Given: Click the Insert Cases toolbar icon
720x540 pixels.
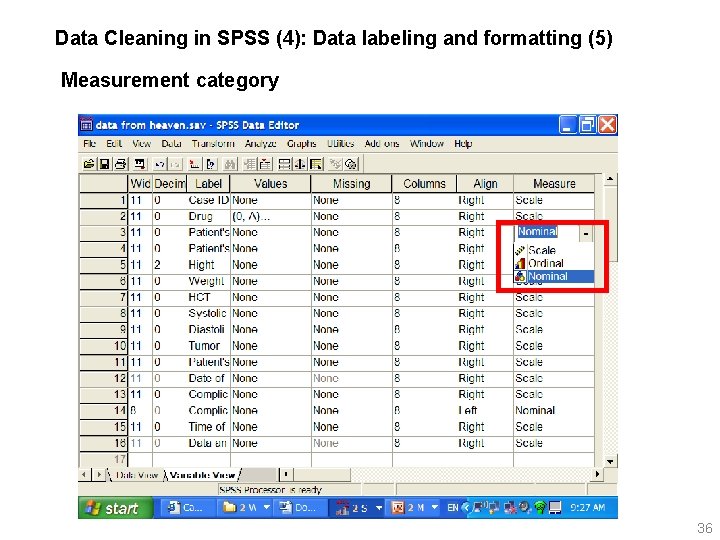Looking at the screenshot, I should coord(249,164).
